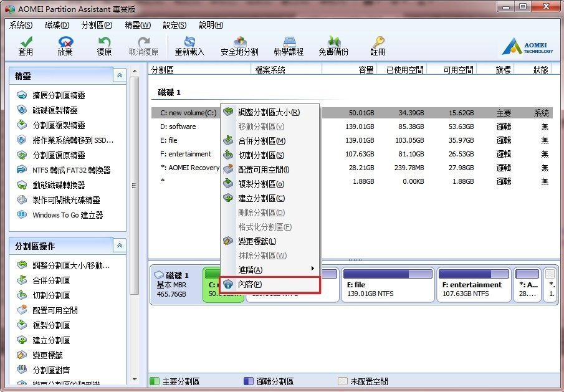This screenshot has width=564, height=392.
Task: Choose 切割分割區(S) in context menu
Action: coord(270,155)
